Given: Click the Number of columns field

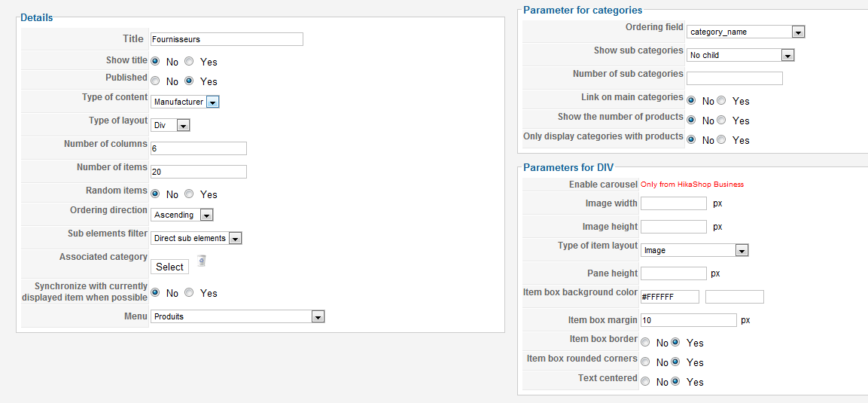Looking at the screenshot, I should [199, 148].
